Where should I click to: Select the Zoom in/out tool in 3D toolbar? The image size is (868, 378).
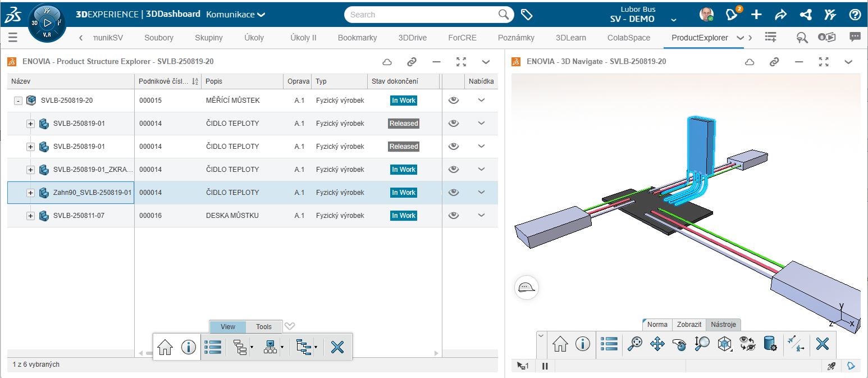[702, 344]
